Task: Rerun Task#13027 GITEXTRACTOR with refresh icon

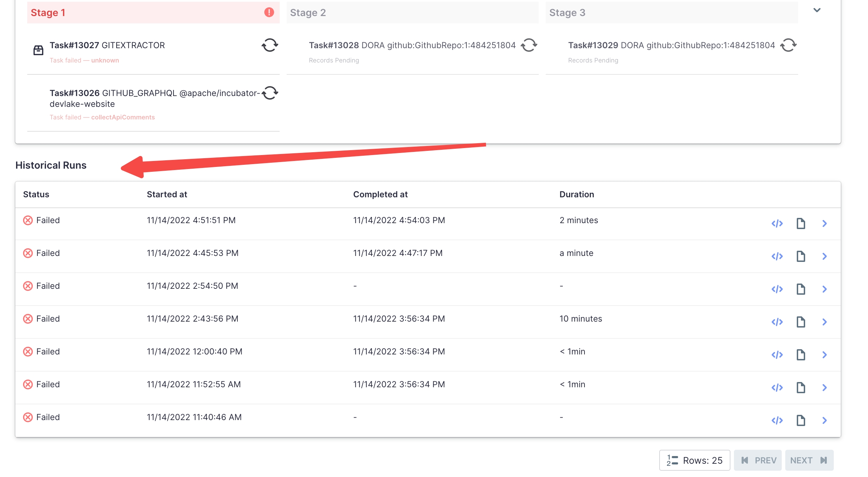Action: (270, 45)
